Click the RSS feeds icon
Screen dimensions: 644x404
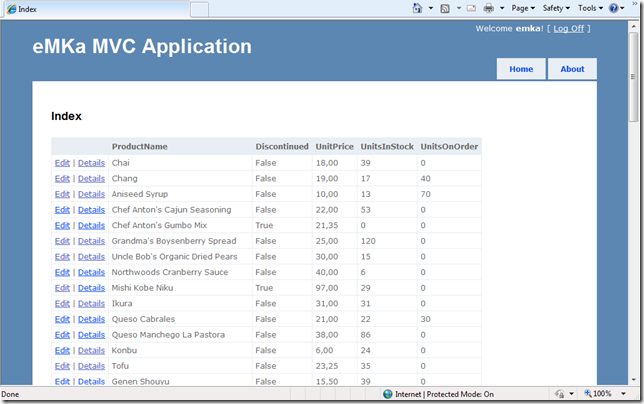[x=445, y=8]
